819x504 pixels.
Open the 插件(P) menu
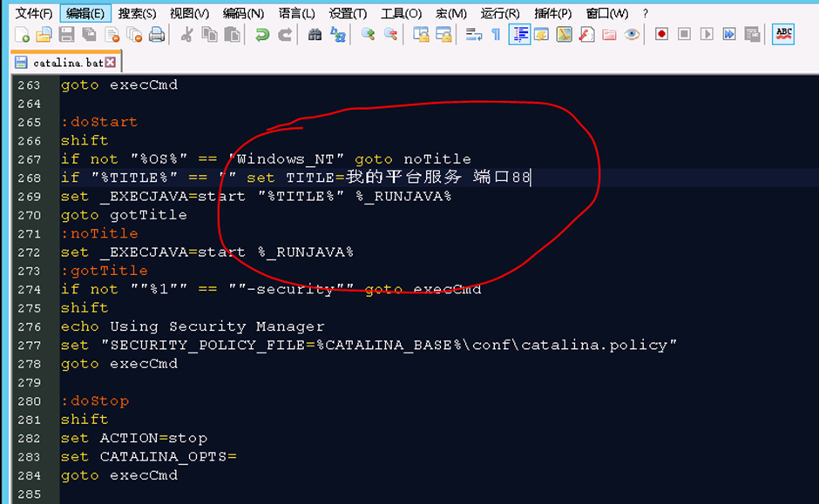pyautogui.click(x=552, y=13)
